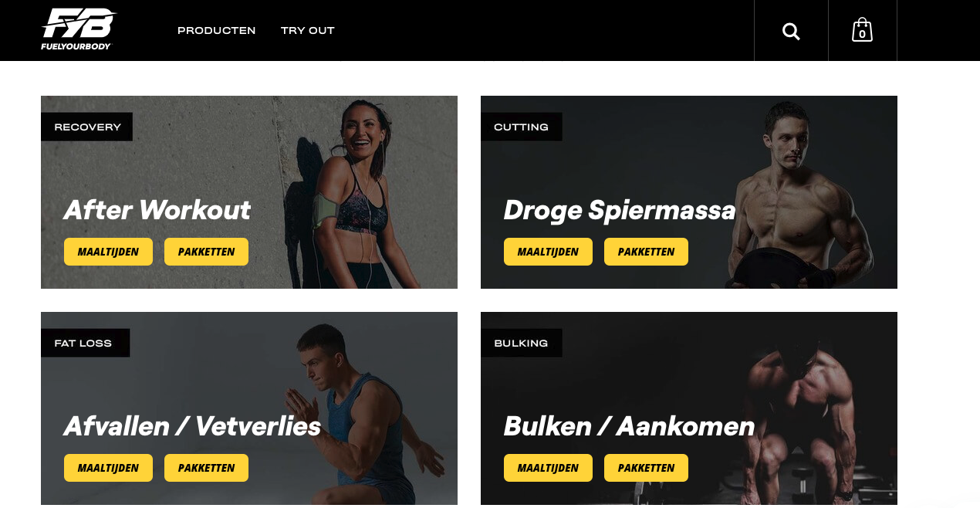
Task: Open the shopping bag cart icon
Action: pos(862,30)
